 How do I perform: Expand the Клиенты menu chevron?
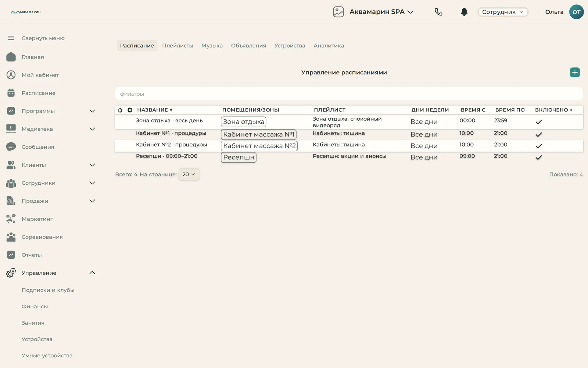pos(92,165)
